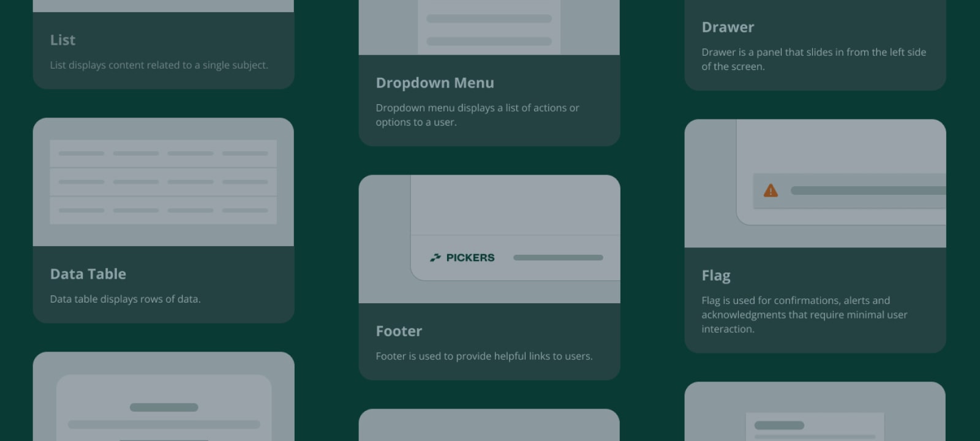The height and width of the screenshot is (441, 980).
Task: Open the List component card title
Action: point(62,40)
